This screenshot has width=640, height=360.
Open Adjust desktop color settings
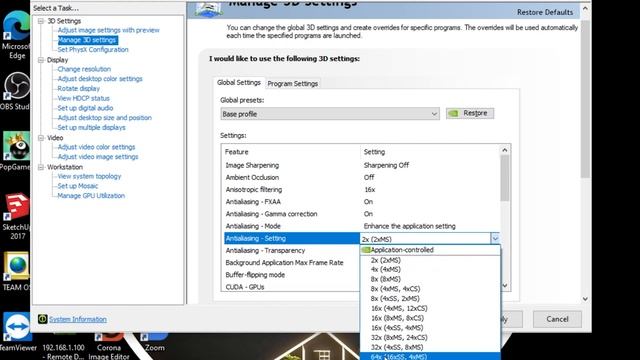point(100,79)
